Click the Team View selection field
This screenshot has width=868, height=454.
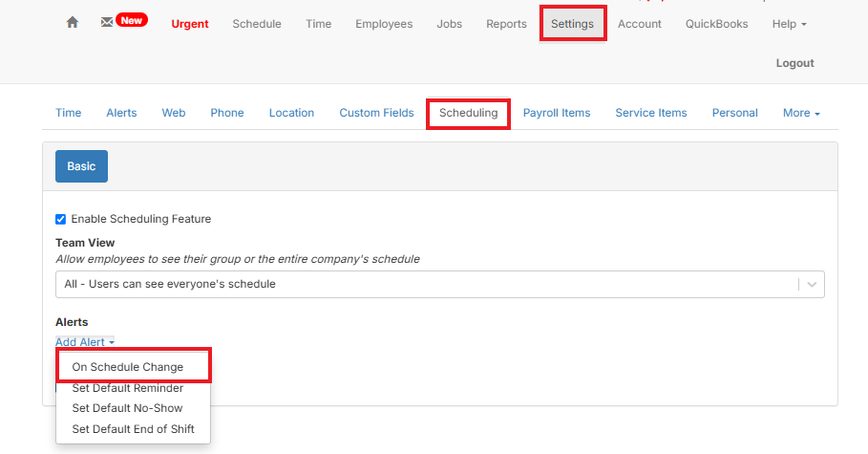(425, 284)
